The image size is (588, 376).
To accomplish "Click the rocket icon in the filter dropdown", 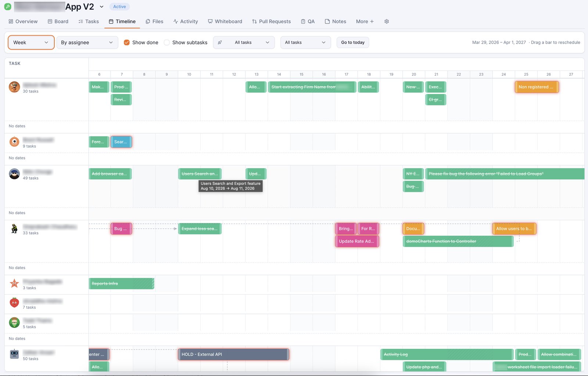I will point(220,43).
